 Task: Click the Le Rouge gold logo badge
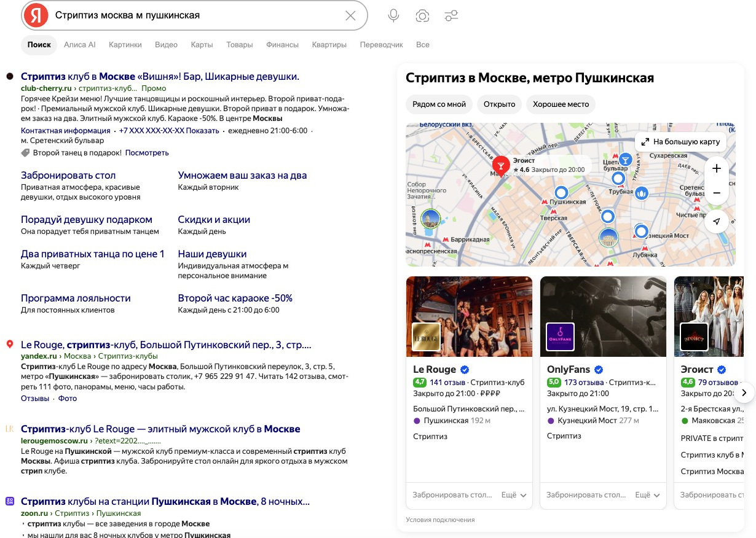pos(426,337)
